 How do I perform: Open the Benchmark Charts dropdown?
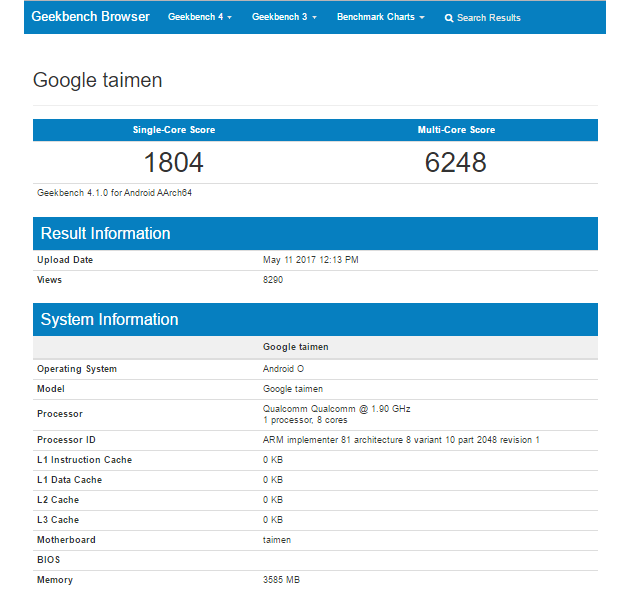point(380,17)
